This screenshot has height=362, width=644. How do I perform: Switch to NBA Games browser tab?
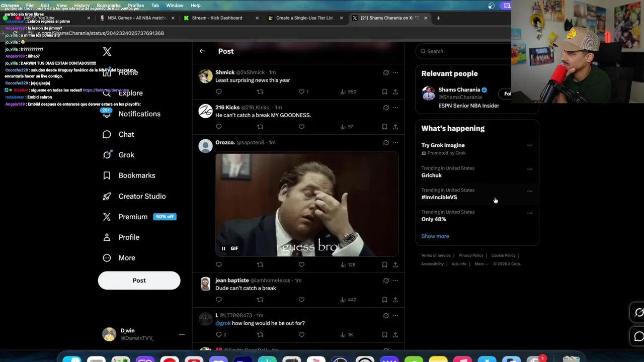tap(137, 18)
